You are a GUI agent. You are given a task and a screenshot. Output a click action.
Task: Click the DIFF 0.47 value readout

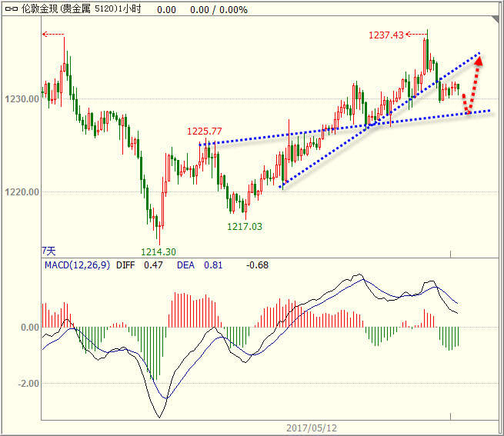[139, 265]
